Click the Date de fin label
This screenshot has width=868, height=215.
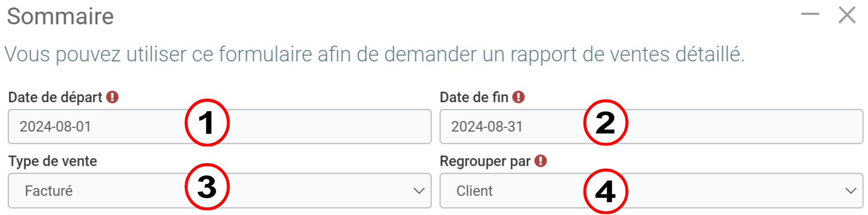click(474, 98)
